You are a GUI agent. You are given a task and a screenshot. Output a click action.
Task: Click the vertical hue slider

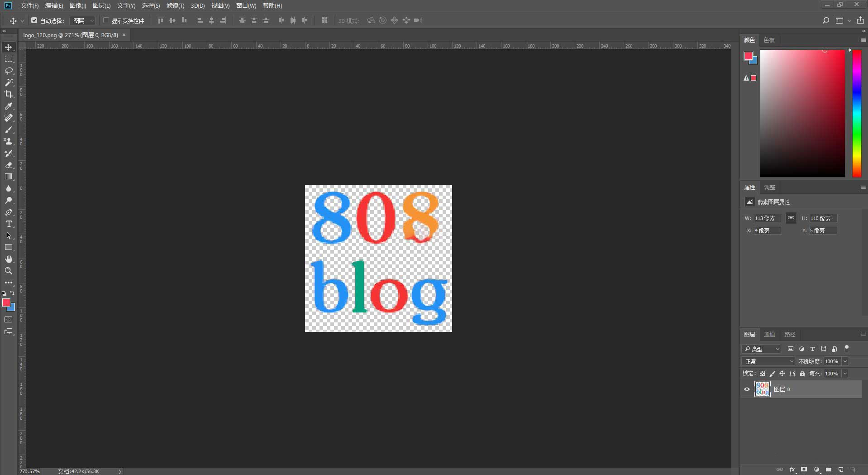857,113
